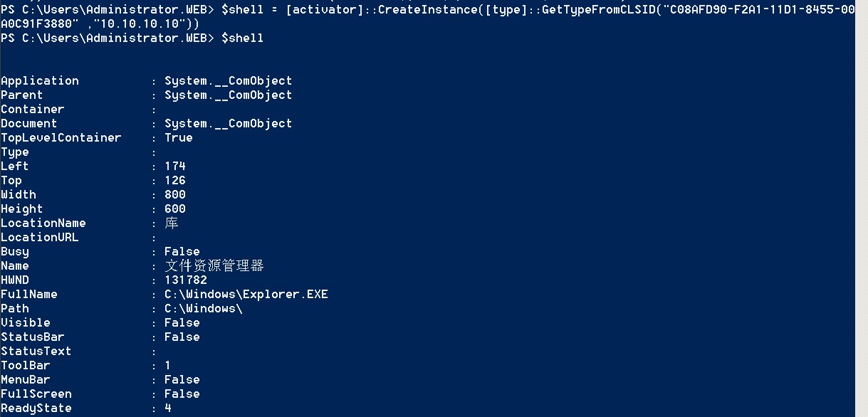
Task: Click the Name value 文件资源管理器
Action: pos(214,265)
